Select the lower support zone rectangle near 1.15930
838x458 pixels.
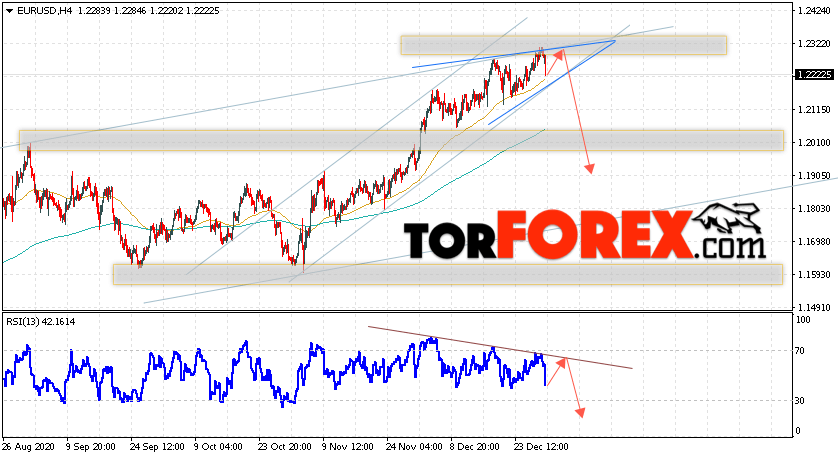(x=448, y=274)
